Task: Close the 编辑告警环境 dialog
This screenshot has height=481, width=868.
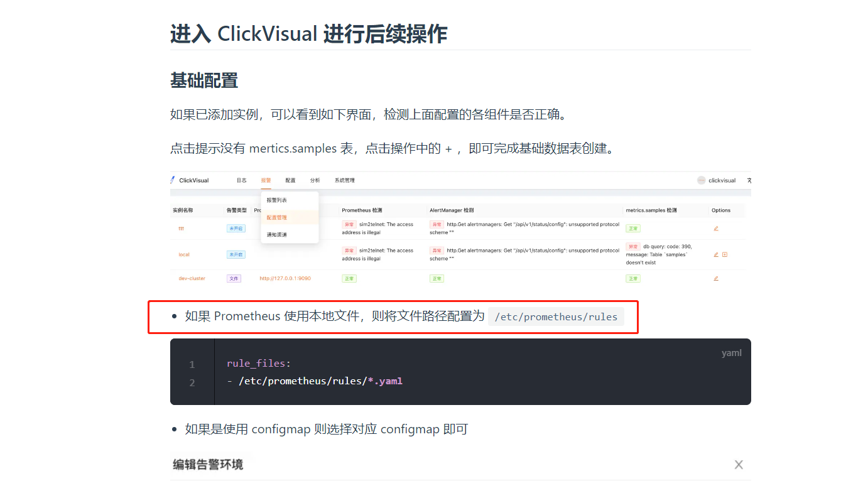Action: [x=739, y=465]
